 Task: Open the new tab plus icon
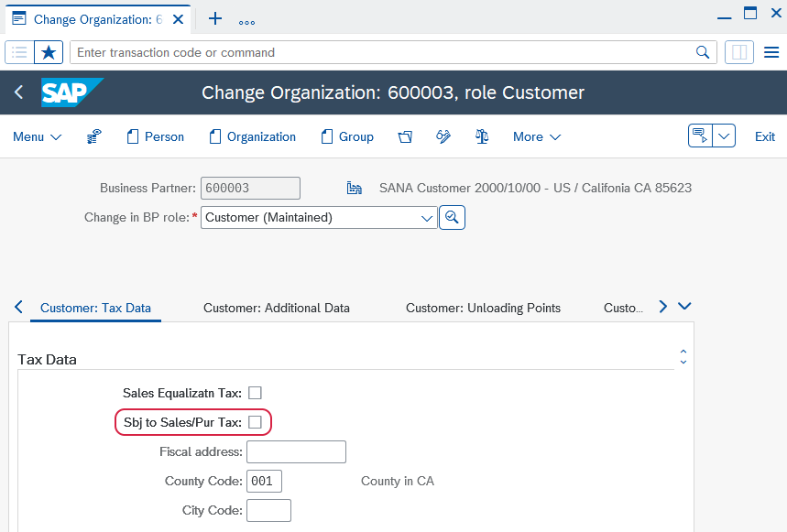coord(215,18)
